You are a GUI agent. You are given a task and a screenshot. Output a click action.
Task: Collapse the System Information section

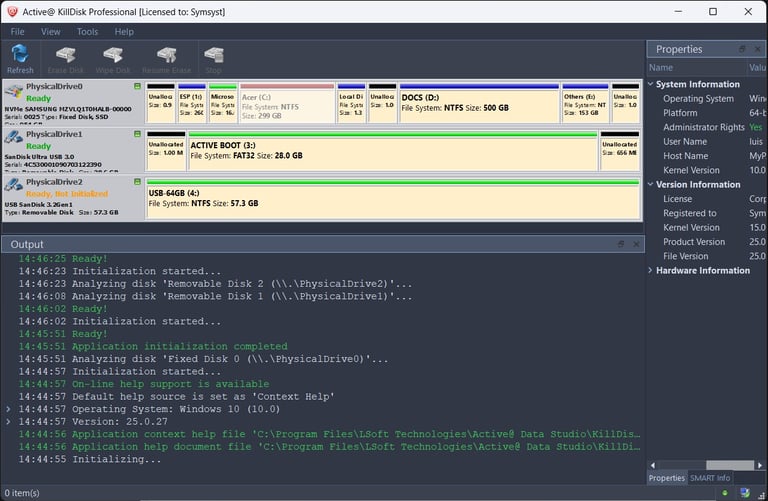[x=652, y=84]
